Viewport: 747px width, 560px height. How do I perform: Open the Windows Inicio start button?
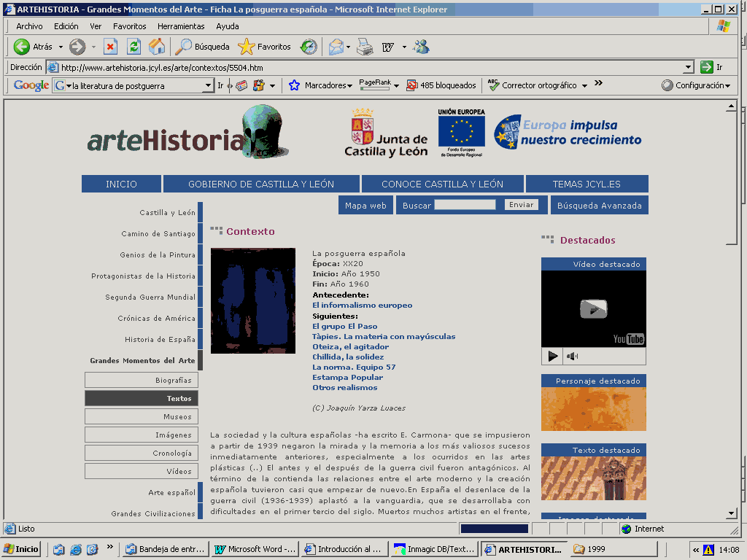pyautogui.click(x=21, y=549)
